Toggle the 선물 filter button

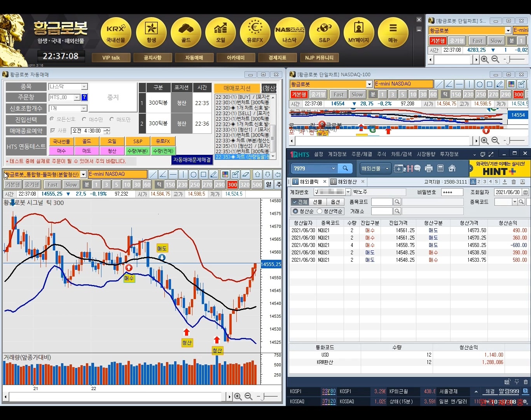coord(318,202)
